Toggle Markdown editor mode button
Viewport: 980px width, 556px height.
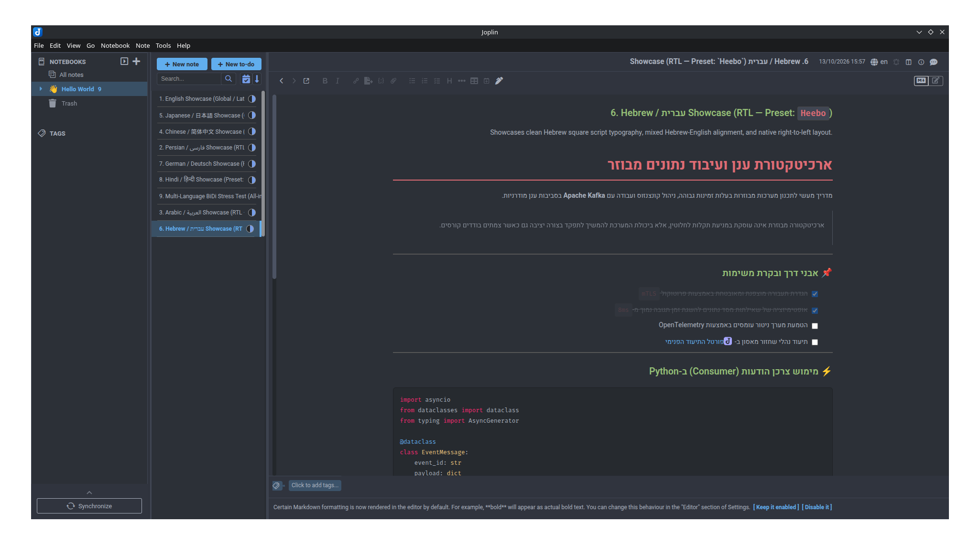click(x=921, y=81)
